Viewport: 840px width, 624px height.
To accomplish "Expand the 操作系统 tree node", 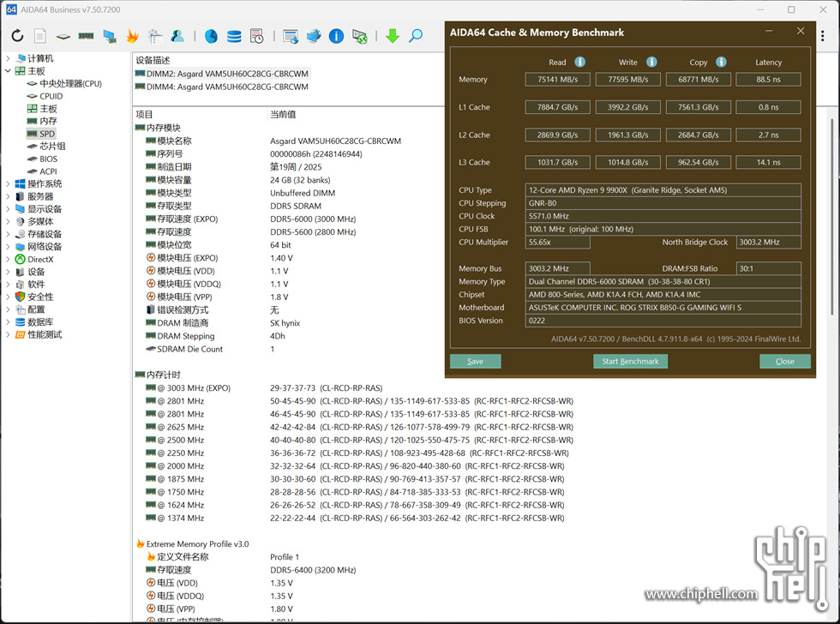I will pos(8,183).
